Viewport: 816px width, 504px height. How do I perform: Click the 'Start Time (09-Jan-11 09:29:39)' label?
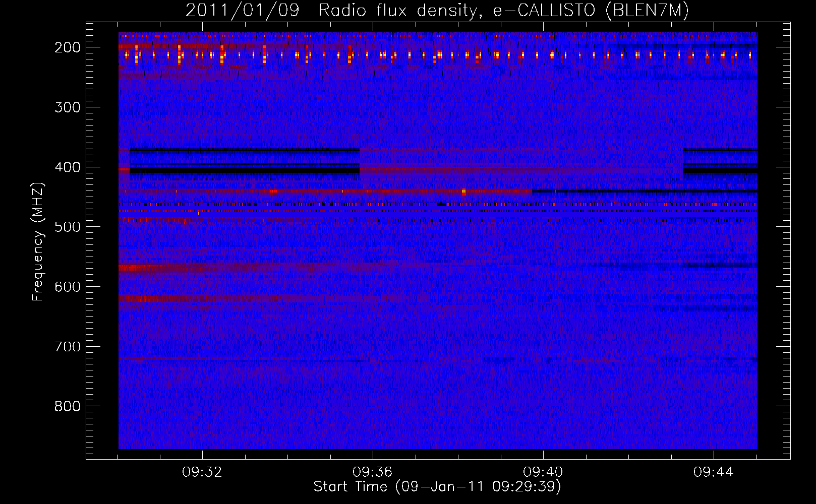pyautogui.click(x=437, y=487)
